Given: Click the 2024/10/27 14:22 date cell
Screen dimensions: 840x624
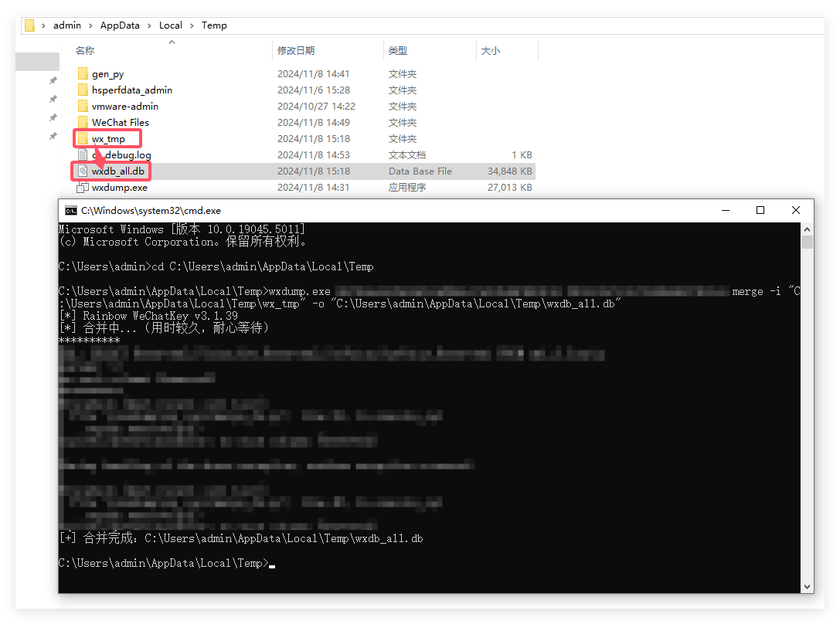Looking at the screenshot, I should [316, 106].
